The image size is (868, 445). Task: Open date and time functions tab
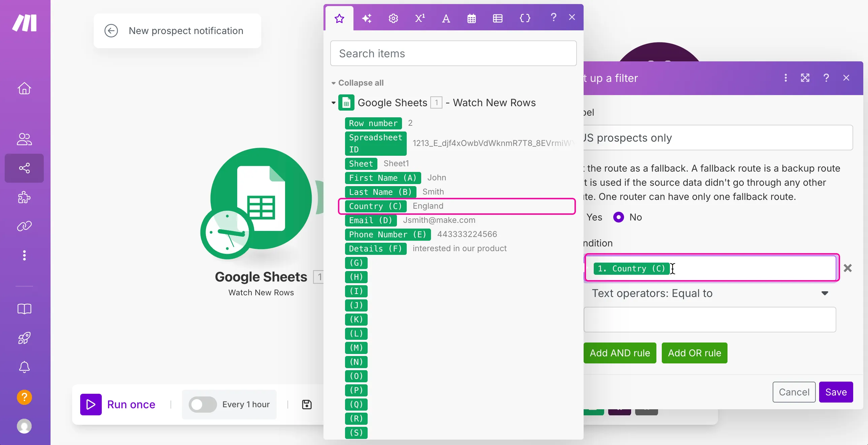point(472,18)
